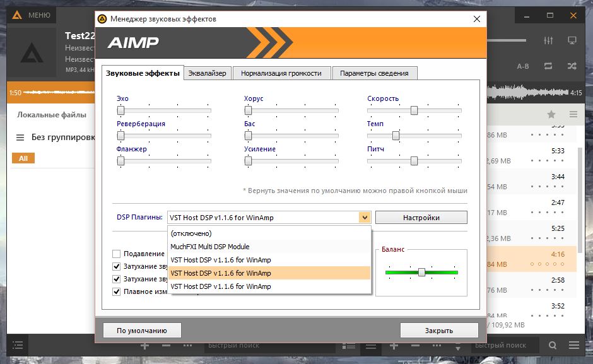Viewport: 593px width, 364px height.
Task: Select the 5:33 playlist track
Action: [531, 156]
